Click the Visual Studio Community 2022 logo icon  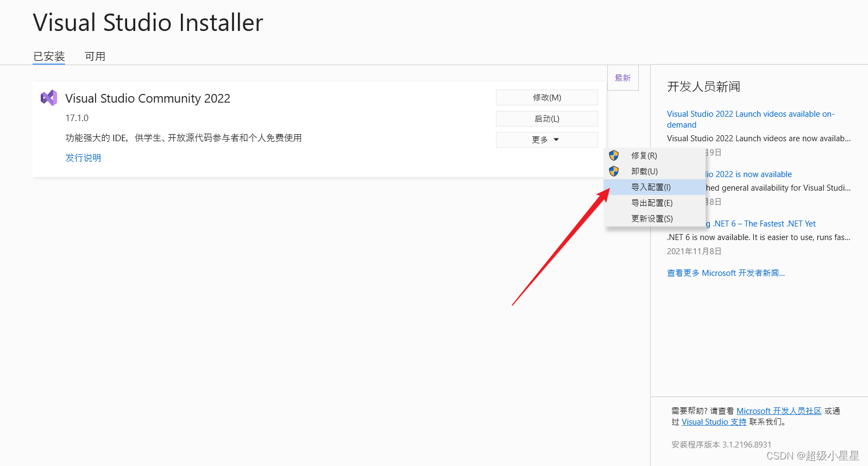49,98
